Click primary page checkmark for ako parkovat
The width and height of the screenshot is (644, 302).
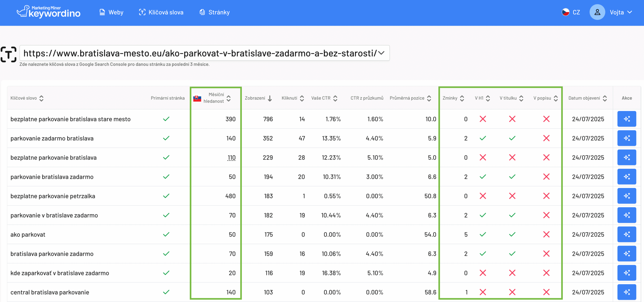[x=166, y=234]
